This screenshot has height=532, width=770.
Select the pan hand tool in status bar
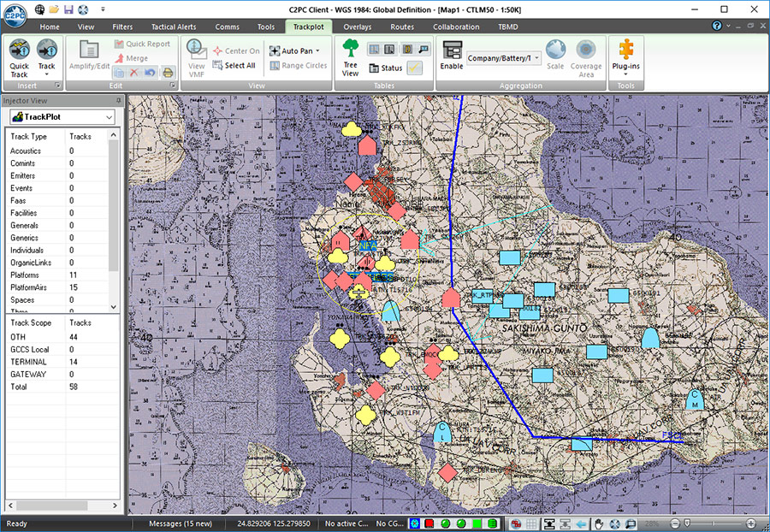coord(599,523)
